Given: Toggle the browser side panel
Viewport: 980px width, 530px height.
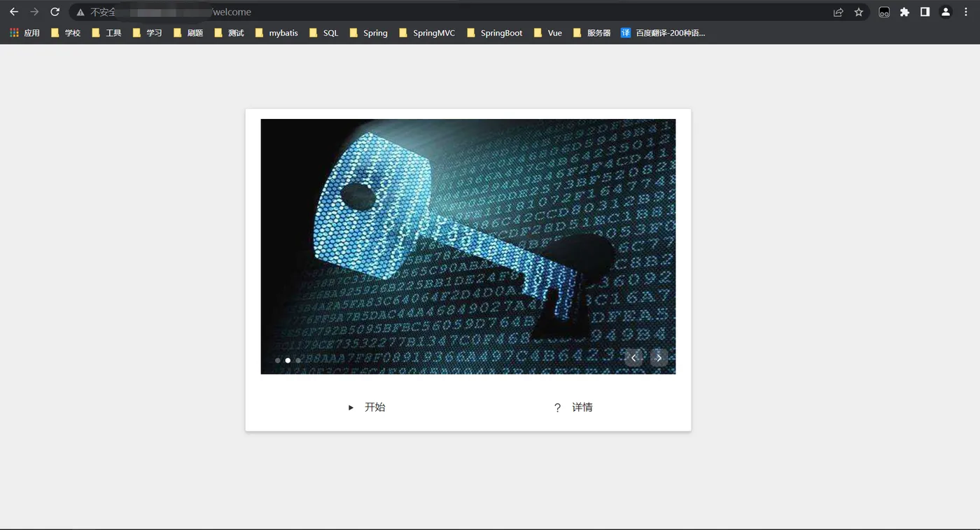Looking at the screenshot, I should coord(925,12).
